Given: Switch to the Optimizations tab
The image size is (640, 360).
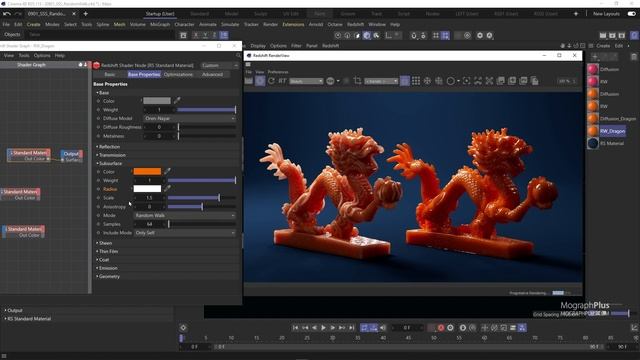Looking at the screenshot, I should (178, 74).
